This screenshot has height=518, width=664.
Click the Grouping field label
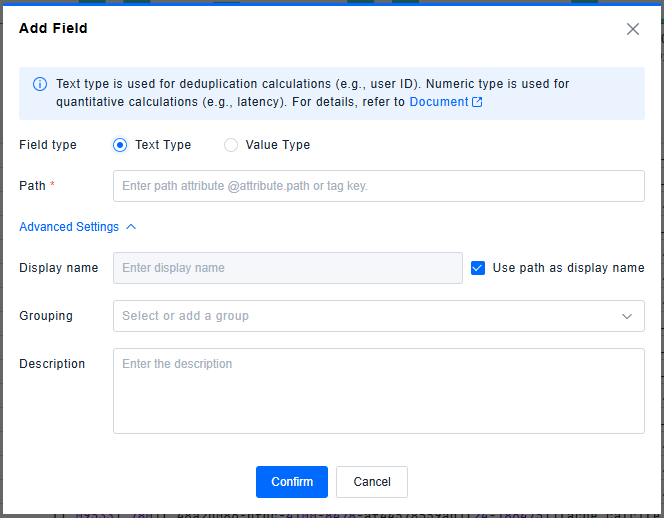[46, 316]
